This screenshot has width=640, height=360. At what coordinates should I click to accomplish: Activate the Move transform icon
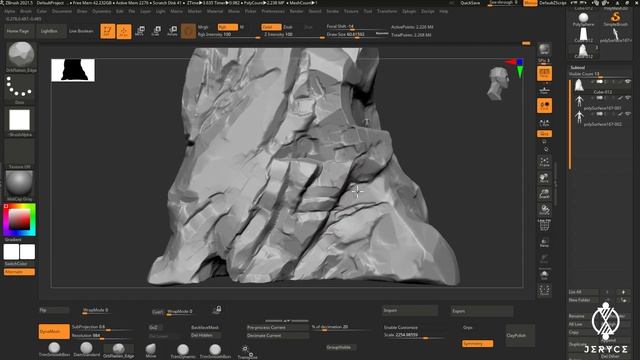click(140, 31)
